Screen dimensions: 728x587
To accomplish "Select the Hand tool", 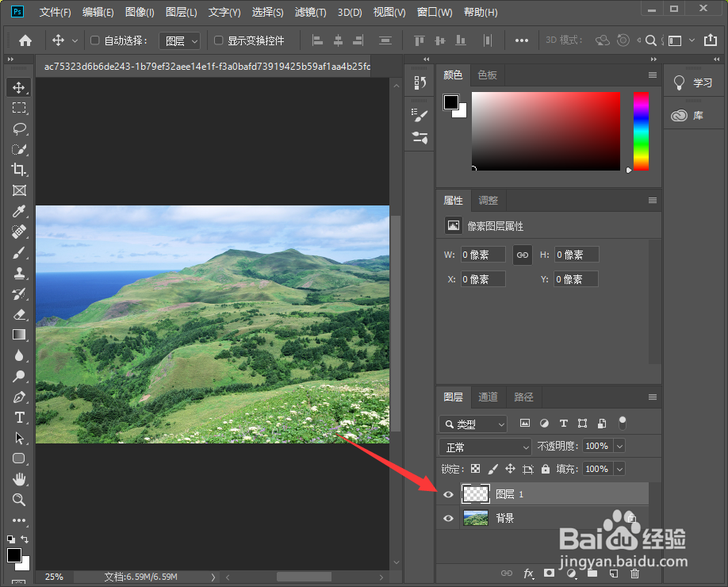I will [18, 479].
